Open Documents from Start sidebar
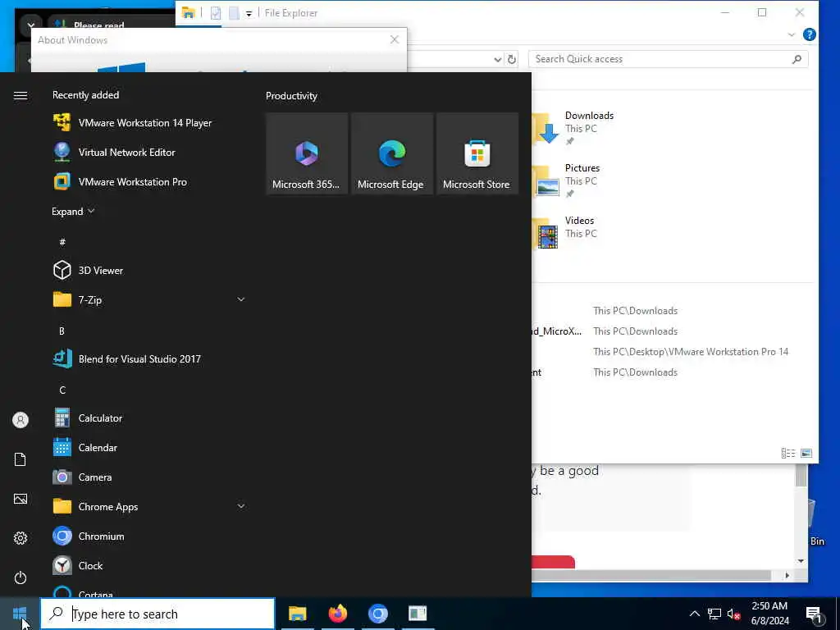 click(21, 459)
